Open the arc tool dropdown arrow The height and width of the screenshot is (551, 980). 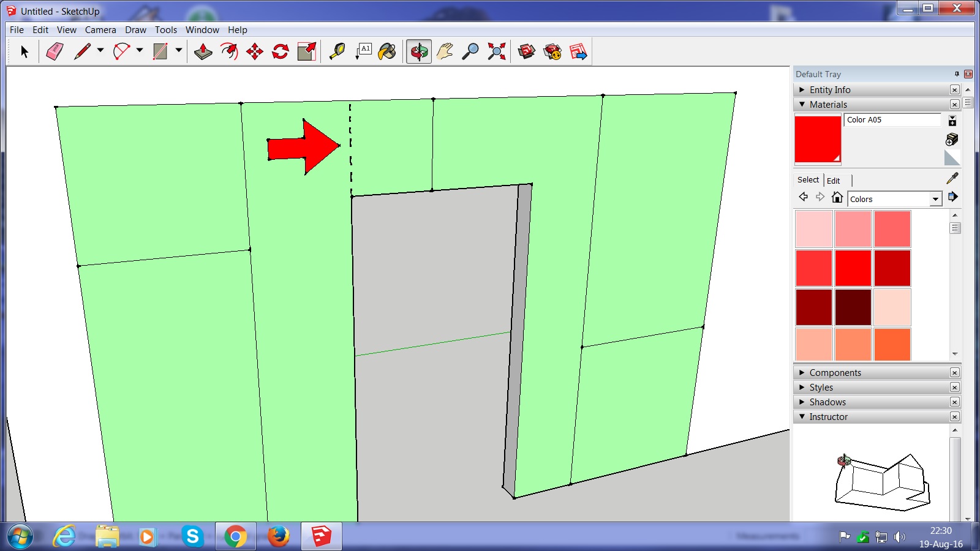(x=140, y=51)
